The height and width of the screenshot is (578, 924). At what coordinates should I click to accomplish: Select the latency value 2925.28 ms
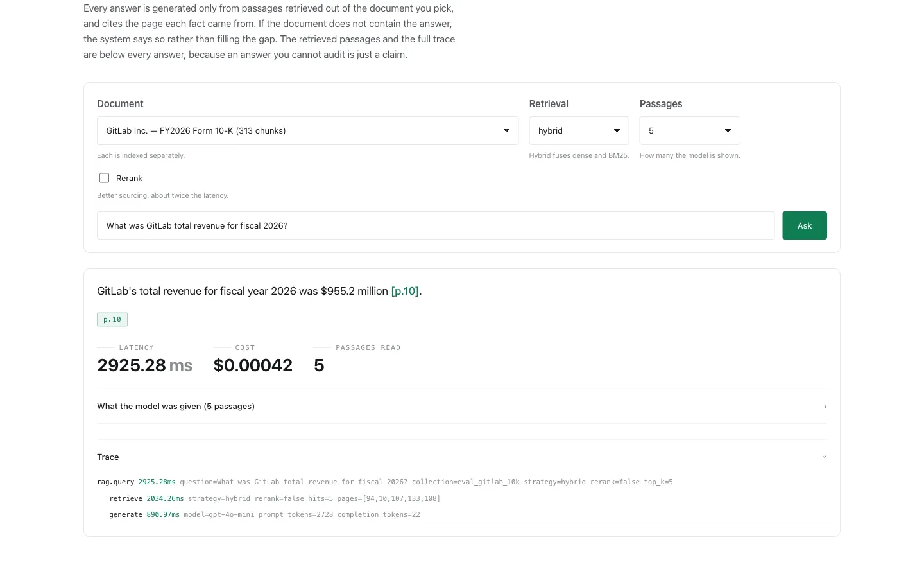point(145,365)
